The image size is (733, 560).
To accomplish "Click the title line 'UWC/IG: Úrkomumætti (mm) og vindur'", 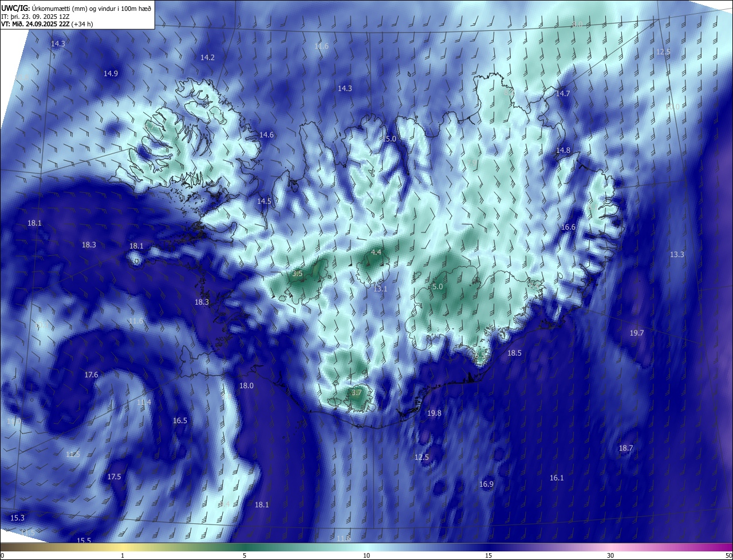I will tap(76, 7).
